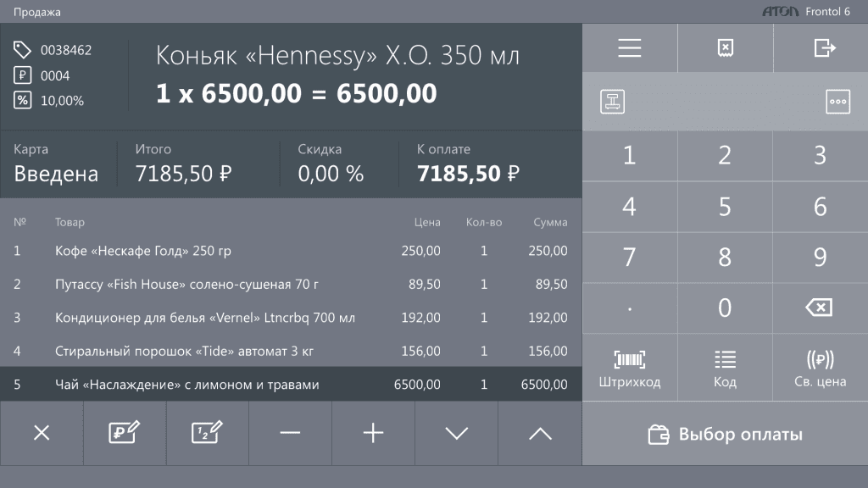Select the Стиральный порошок «Tide» row

coord(291,351)
